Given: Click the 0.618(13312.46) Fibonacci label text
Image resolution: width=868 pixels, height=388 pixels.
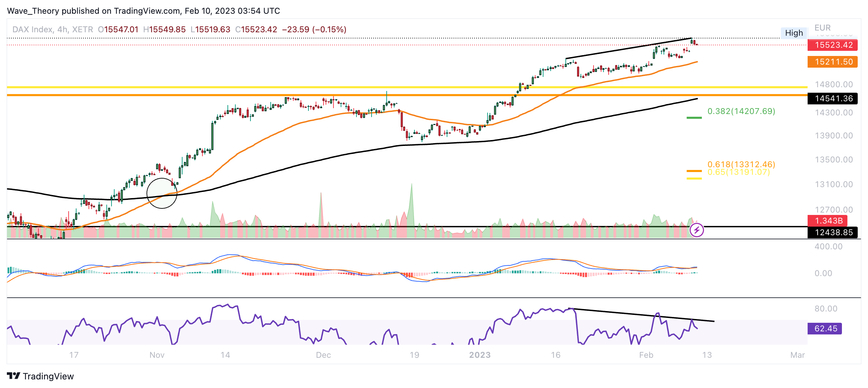Looking at the screenshot, I should (x=741, y=164).
